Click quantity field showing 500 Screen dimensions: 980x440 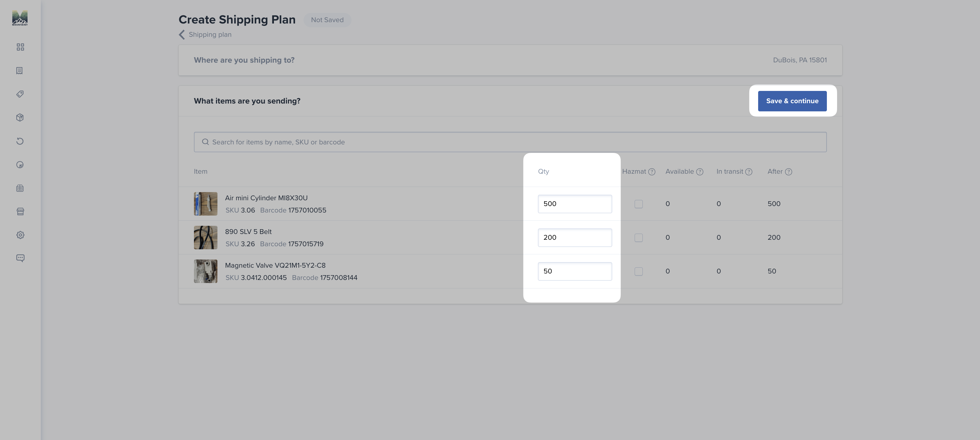coord(574,204)
